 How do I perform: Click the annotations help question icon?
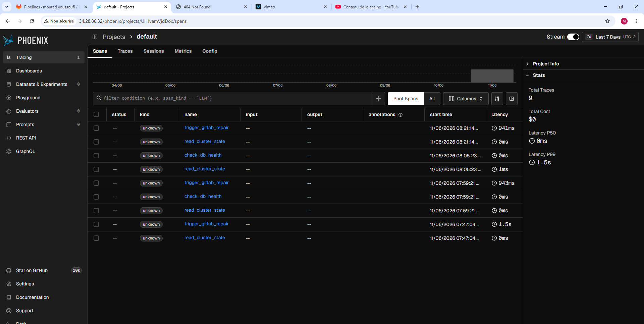400,115
